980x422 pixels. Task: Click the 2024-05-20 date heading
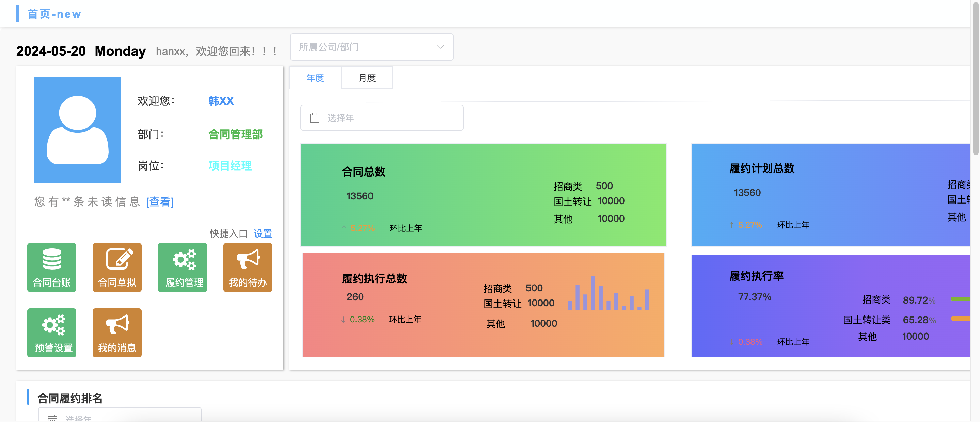click(x=51, y=51)
